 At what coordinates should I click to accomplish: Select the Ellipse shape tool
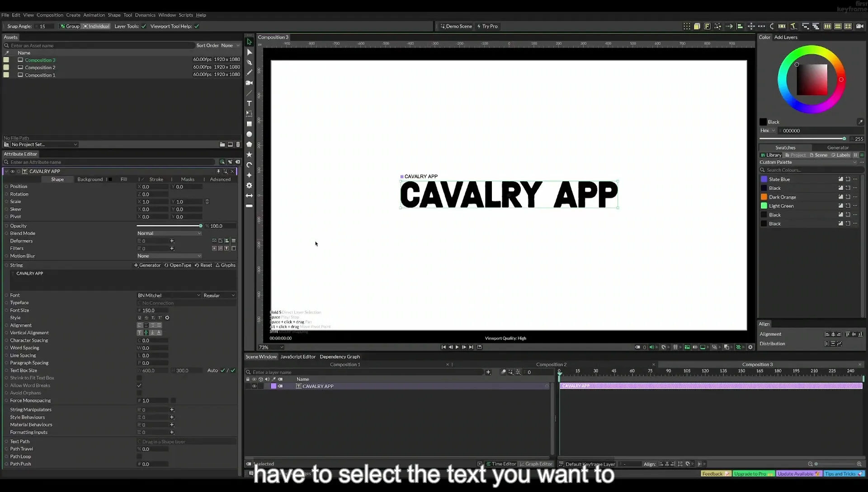click(249, 134)
